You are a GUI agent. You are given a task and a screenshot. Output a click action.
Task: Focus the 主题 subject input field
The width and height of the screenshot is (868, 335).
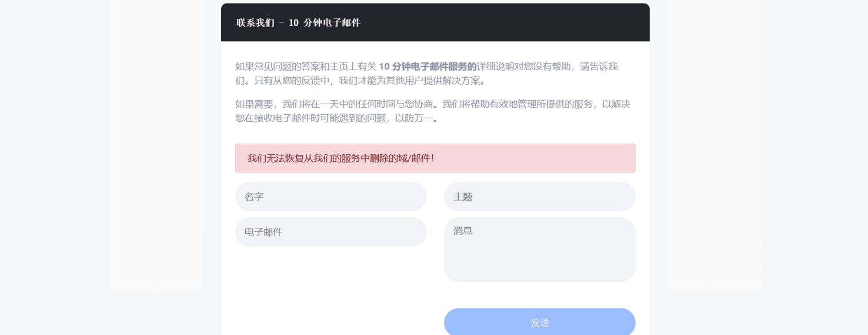pyautogui.click(x=539, y=197)
